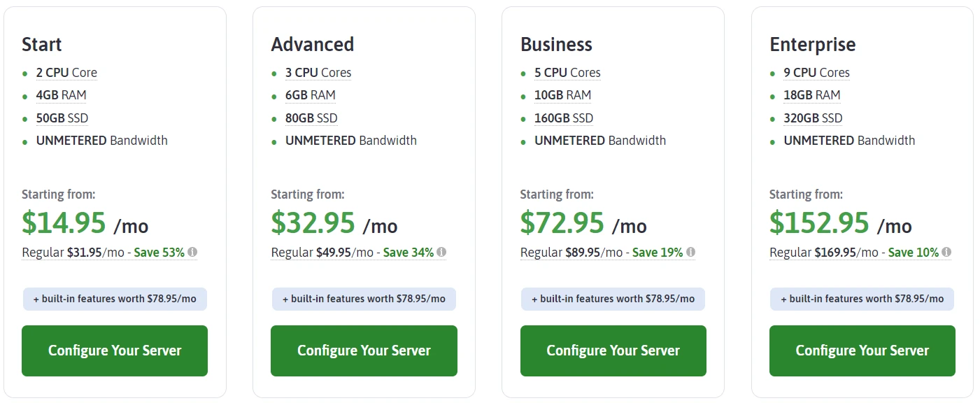
Task: Click the Advanced plan title
Action: click(312, 44)
